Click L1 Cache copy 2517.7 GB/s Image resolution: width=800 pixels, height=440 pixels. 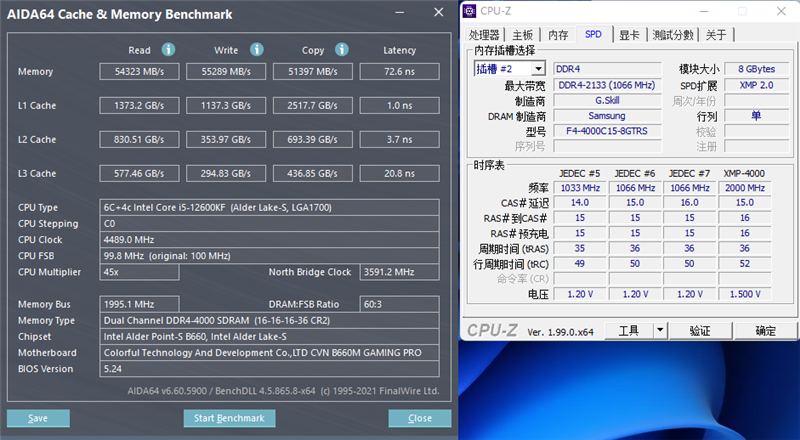tap(313, 106)
